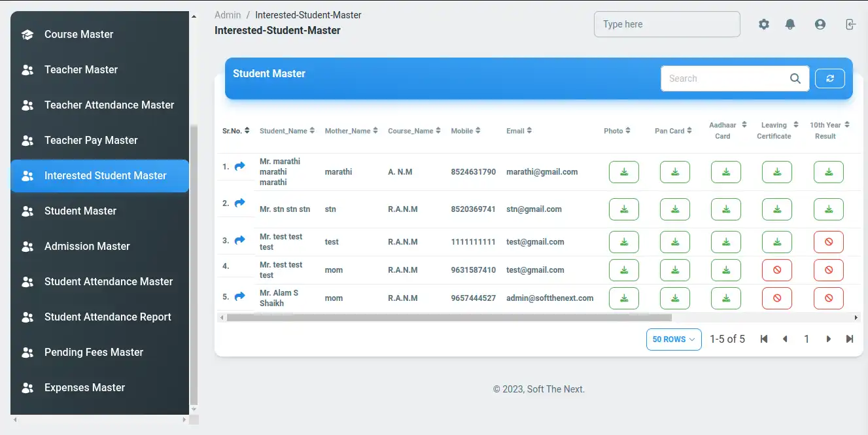Click blocked 10th Year Result icon for Mr. Alam
This screenshot has width=868, height=435.
(828, 298)
